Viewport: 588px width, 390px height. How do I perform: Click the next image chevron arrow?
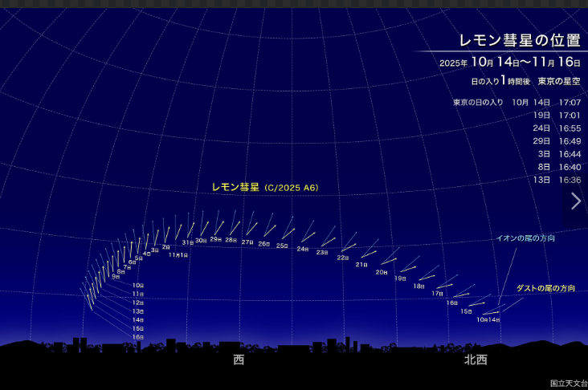pyautogui.click(x=575, y=201)
